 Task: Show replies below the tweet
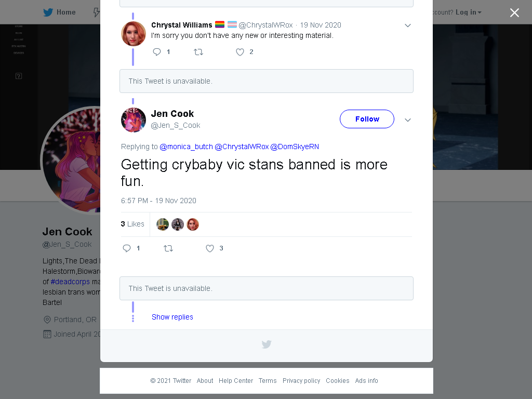tap(172, 317)
